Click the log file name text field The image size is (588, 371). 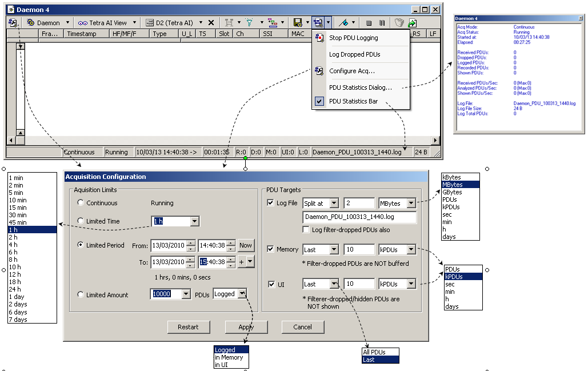pyautogui.click(x=359, y=217)
